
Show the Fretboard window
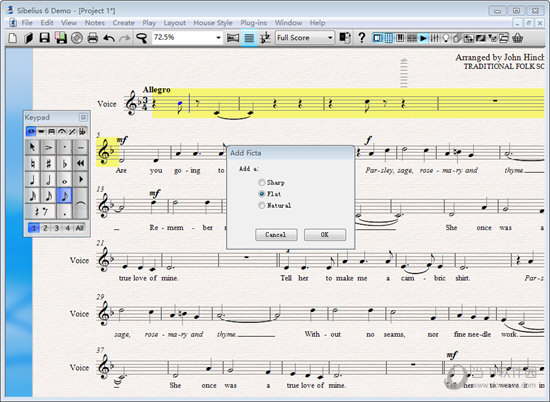pos(412,38)
